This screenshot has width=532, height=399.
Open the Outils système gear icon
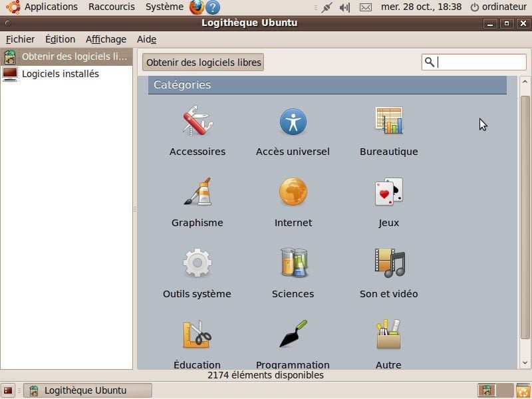pos(198,263)
